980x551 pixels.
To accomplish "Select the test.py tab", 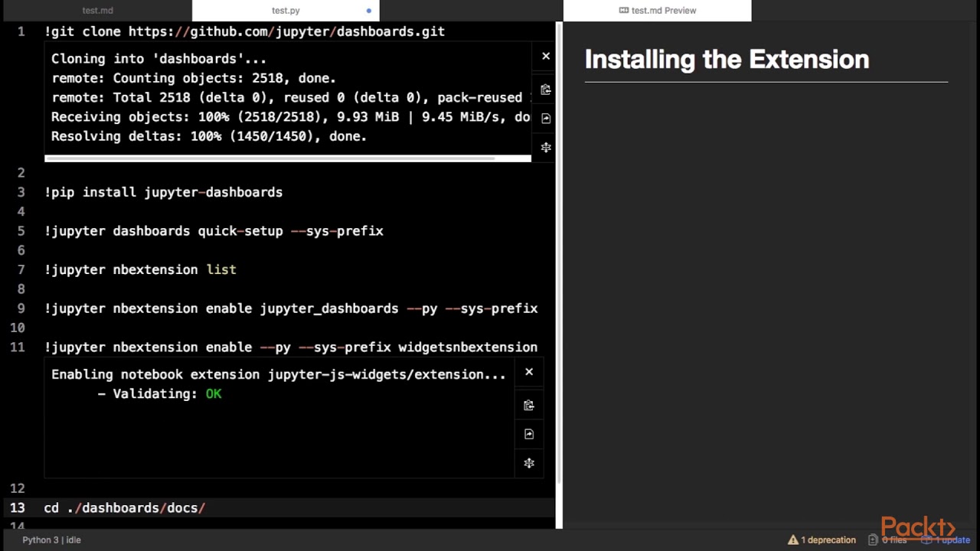I will (x=286, y=11).
